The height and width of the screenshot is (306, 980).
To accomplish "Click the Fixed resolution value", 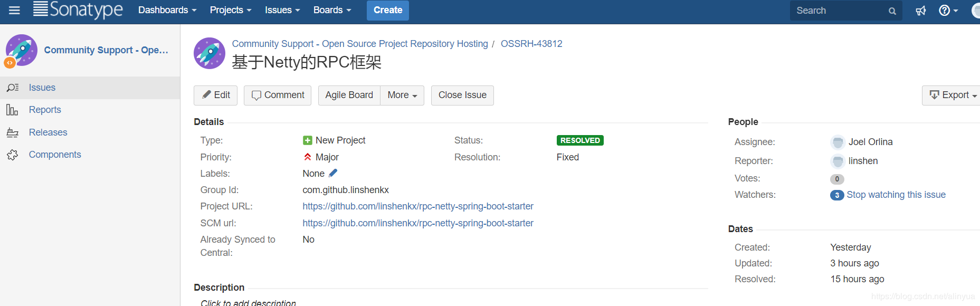I will coord(568,157).
